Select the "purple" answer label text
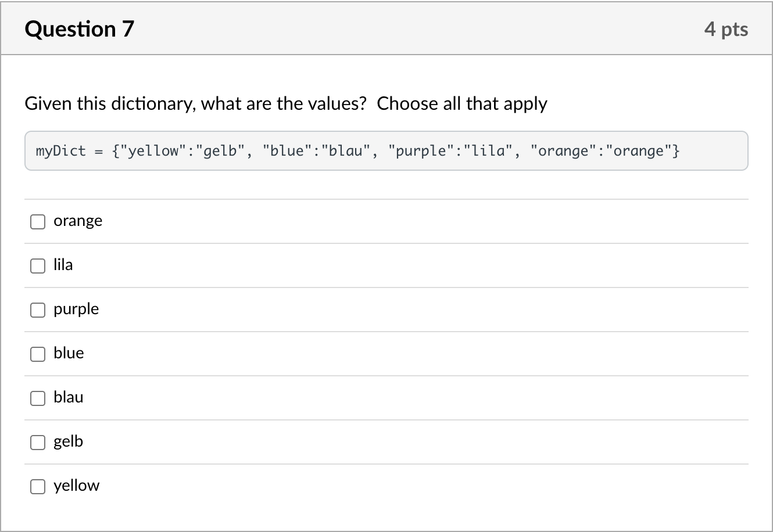 click(76, 309)
